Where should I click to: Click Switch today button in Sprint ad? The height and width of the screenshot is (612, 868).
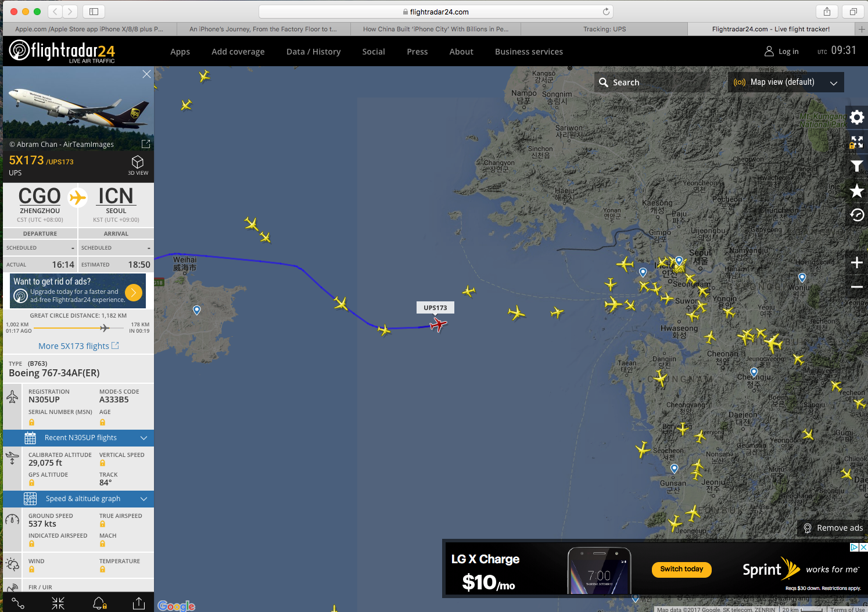click(x=682, y=569)
